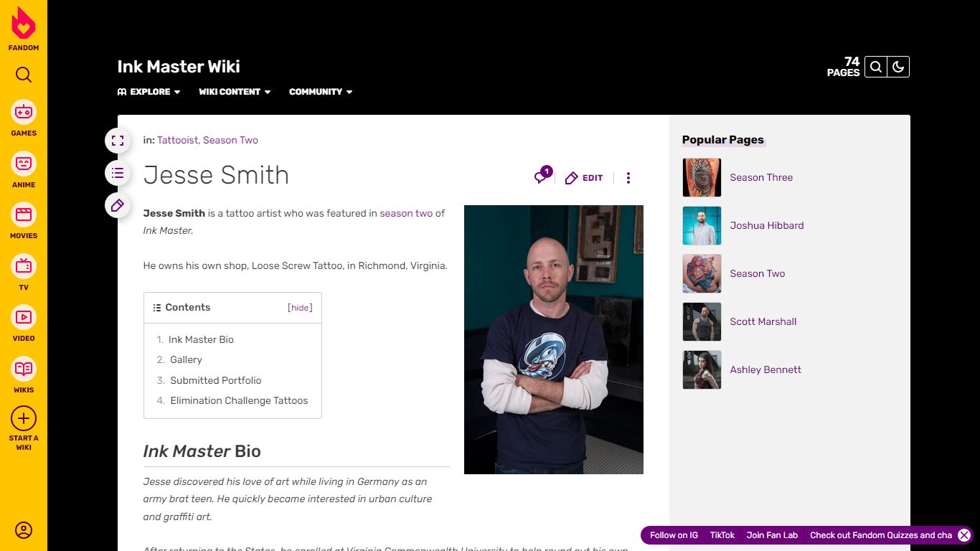The height and width of the screenshot is (551, 980).
Task: Open the Joshua Hibbard page link
Action: [x=767, y=225]
